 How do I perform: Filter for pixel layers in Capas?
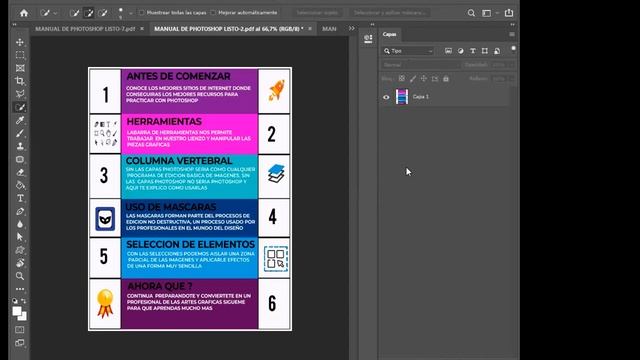tap(448, 51)
